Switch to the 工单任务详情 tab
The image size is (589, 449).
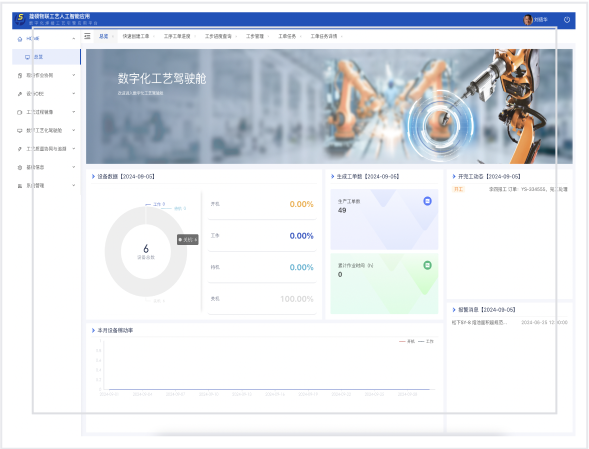tap(324, 36)
